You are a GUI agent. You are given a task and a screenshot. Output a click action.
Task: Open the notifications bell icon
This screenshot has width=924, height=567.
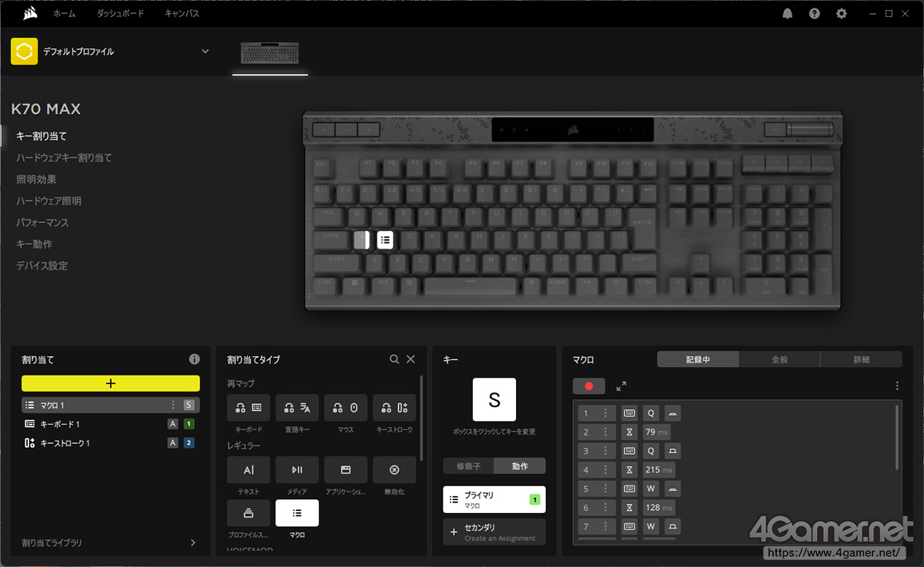(788, 14)
